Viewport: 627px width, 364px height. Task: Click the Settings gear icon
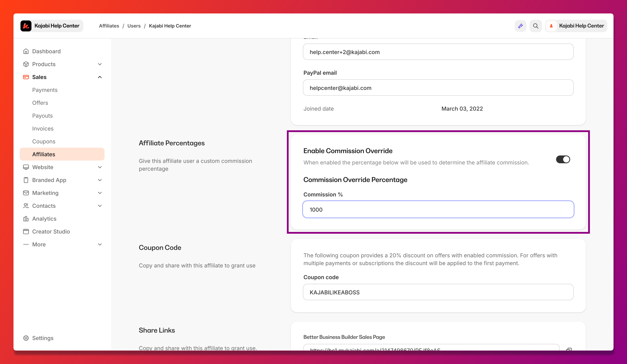click(x=26, y=338)
